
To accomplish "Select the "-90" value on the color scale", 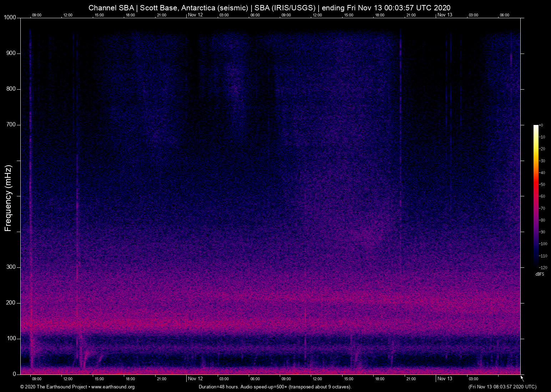I will [x=542, y=232].
